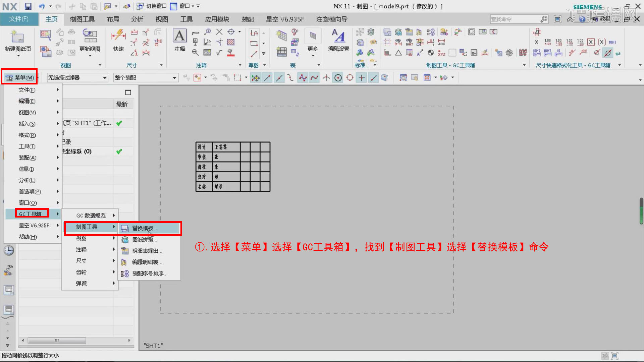Select the Rapid dimension (快速) tool
Image resolution: width=644 pixels, height=362 pixels.
click(x=118, y=40)
